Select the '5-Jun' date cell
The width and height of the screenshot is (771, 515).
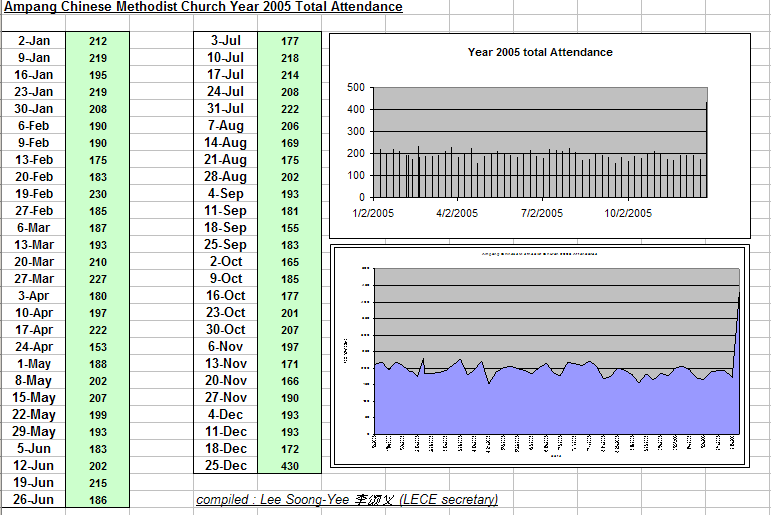coord(34,449)
